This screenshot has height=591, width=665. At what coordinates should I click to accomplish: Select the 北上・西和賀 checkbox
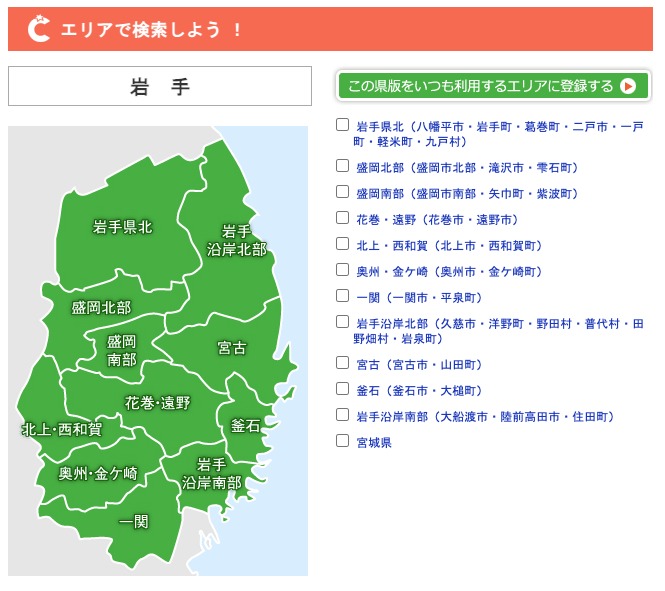342,243
